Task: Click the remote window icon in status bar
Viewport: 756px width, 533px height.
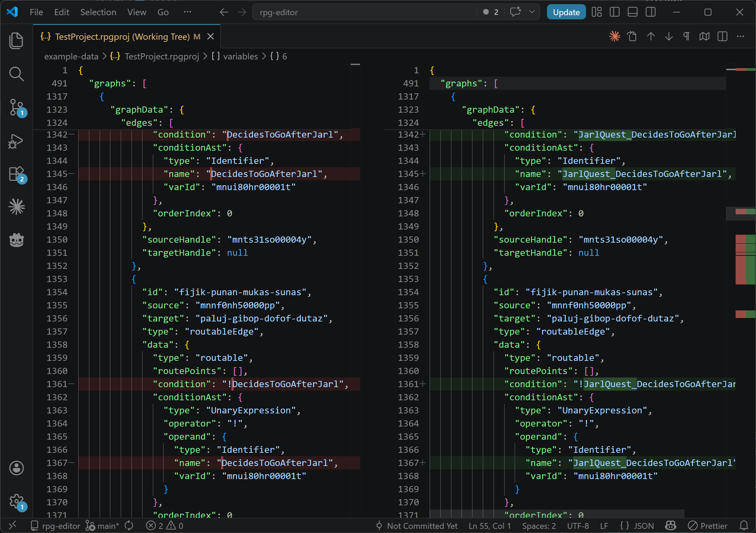Action: click(x=12, y=526)
